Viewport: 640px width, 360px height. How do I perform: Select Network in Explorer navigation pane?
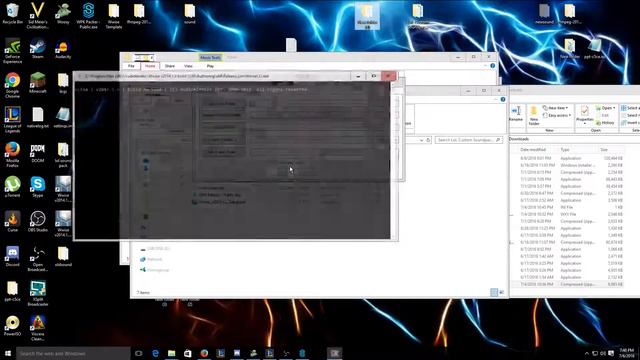151,260
